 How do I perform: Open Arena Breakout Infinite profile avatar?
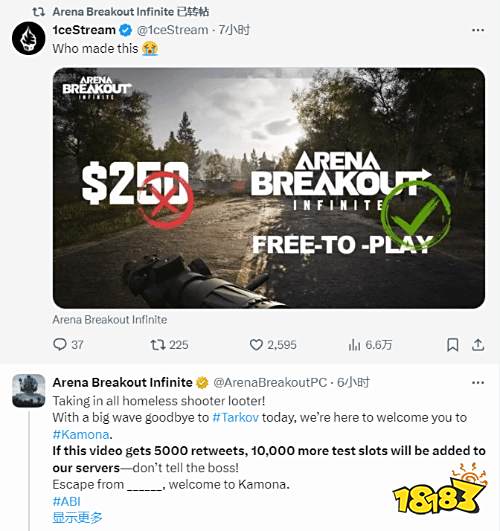point(28,390)
